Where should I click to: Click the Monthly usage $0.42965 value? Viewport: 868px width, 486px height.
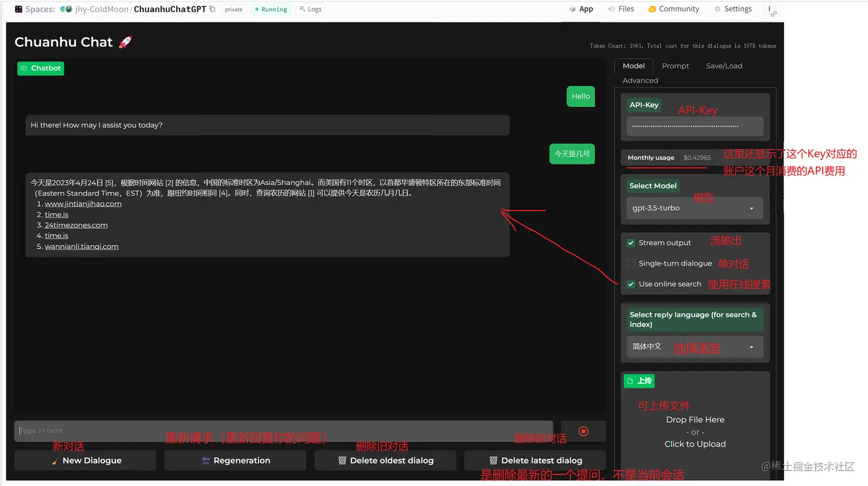[697, 158]
